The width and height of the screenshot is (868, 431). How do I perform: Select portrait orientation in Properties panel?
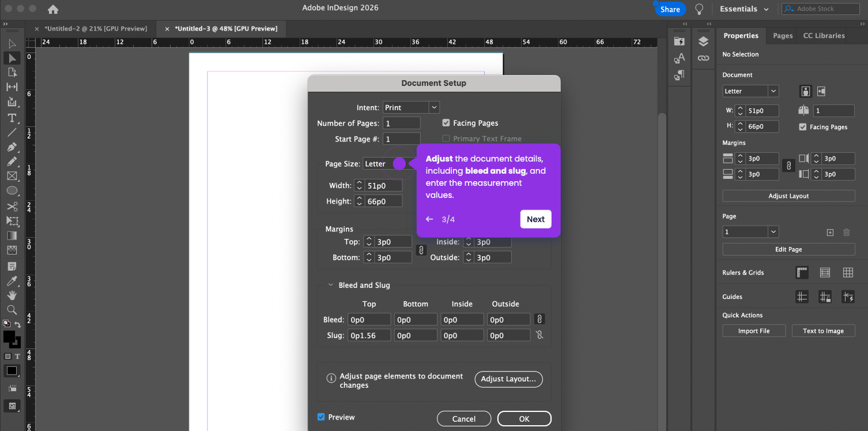pos(806,91)
